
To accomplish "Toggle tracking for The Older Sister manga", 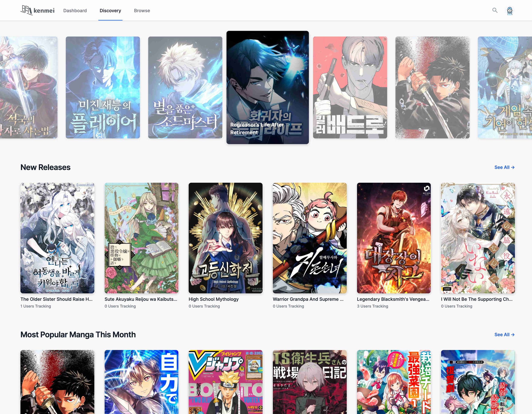I will click(x=35, y=306).
